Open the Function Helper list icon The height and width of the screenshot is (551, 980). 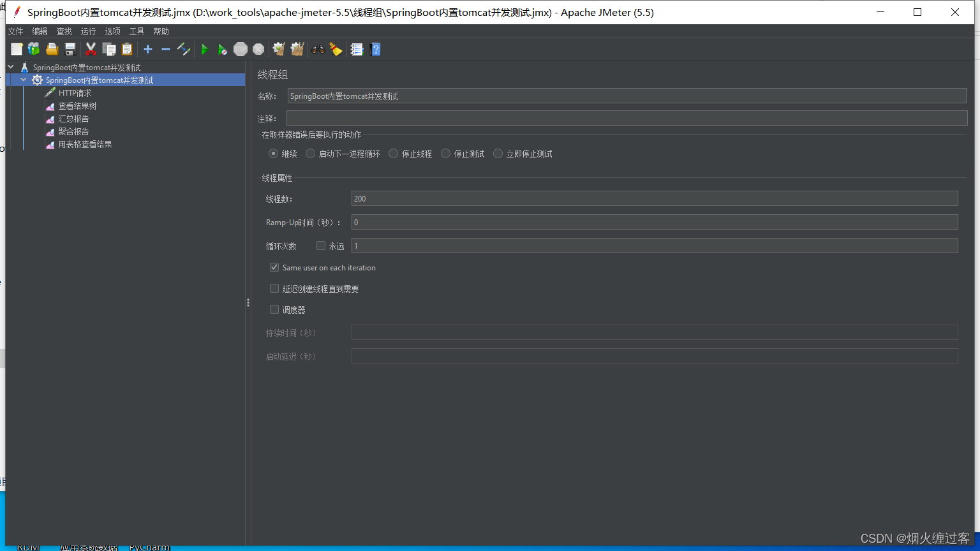pos(357,49)
